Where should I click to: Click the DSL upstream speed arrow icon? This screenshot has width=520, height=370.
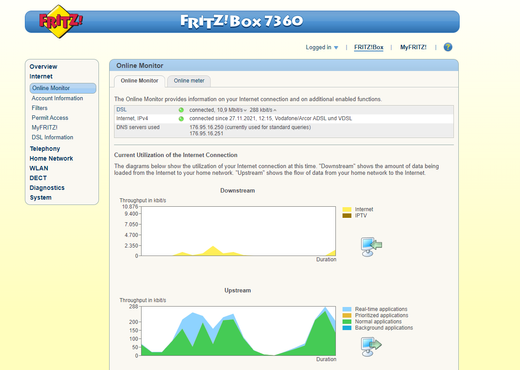275,110
